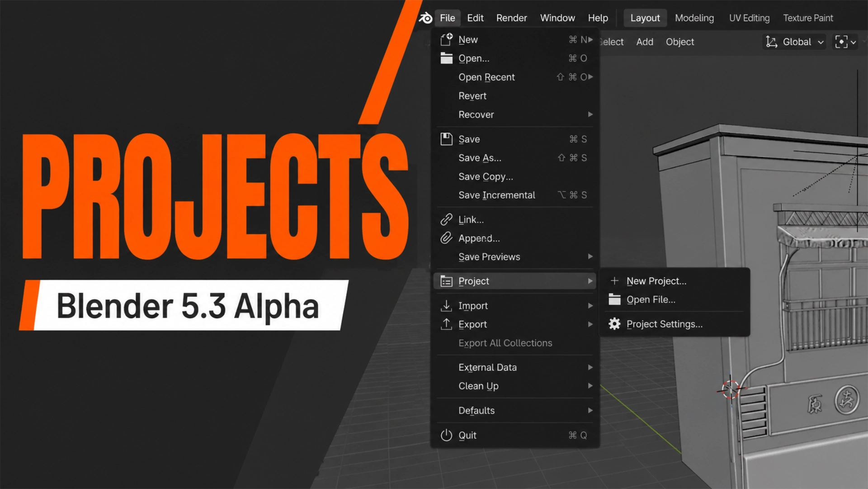Open the viewport Object menu
The image size is (868, 489).
click(679, 42)
